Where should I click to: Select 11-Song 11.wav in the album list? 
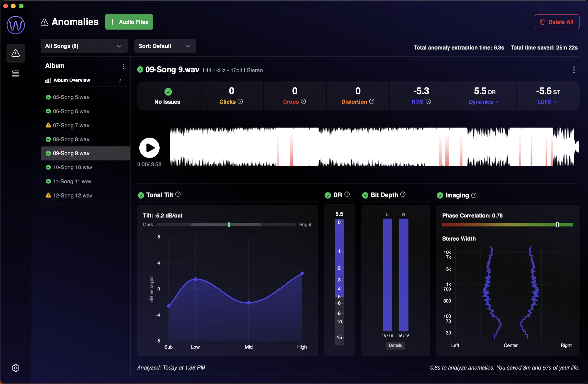click(85, 181)
